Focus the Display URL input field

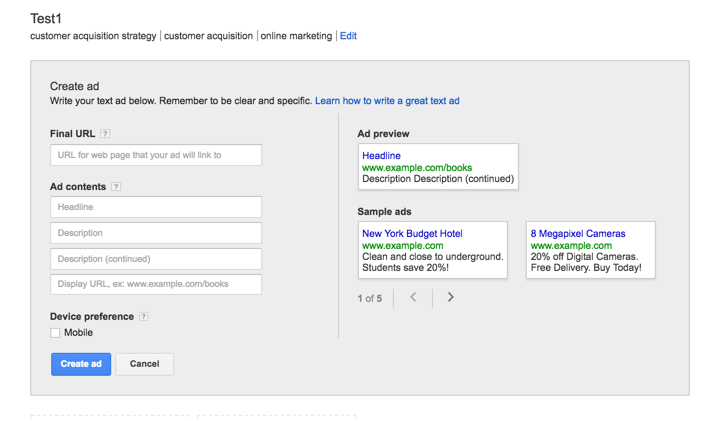click(x=156, y=284)
